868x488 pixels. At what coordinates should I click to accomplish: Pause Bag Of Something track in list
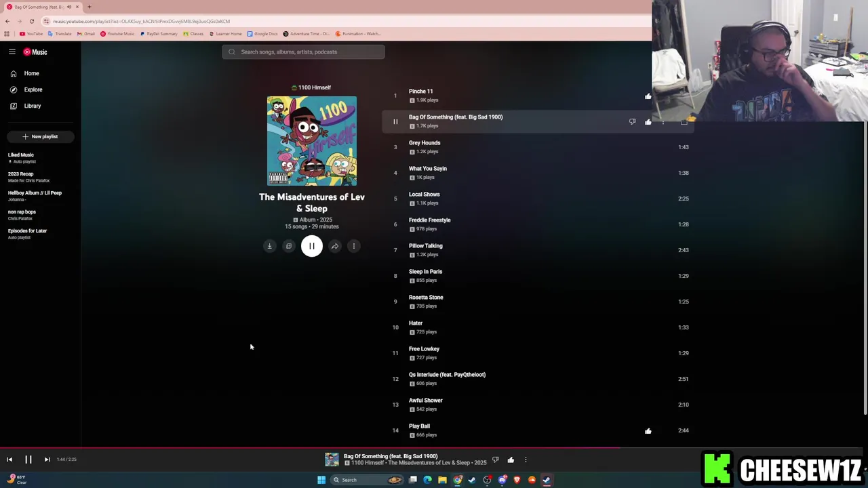click(x=395, y=122)
